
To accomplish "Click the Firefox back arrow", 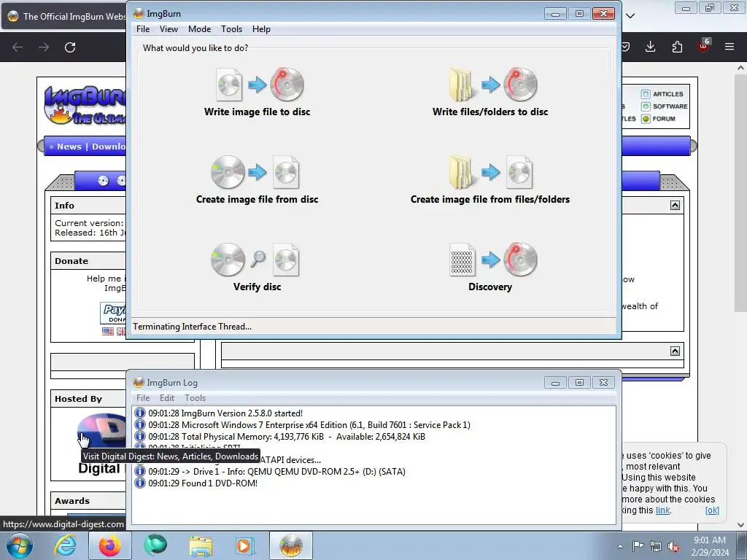I will 18,47.
